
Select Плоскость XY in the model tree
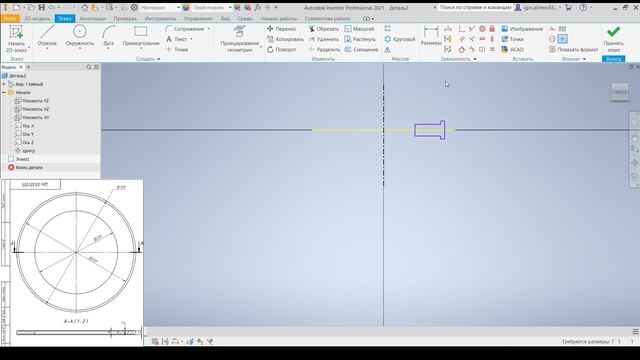coord(36,118)
